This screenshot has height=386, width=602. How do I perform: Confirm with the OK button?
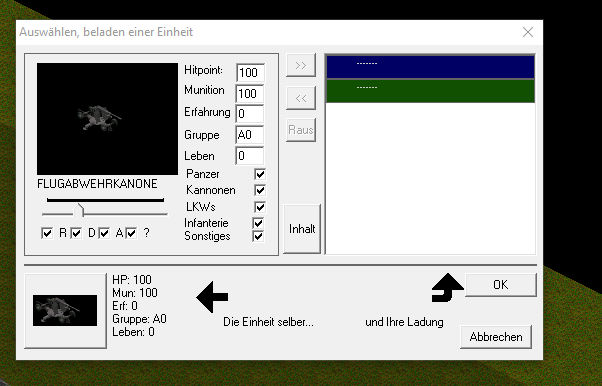(x=501, y=285)
